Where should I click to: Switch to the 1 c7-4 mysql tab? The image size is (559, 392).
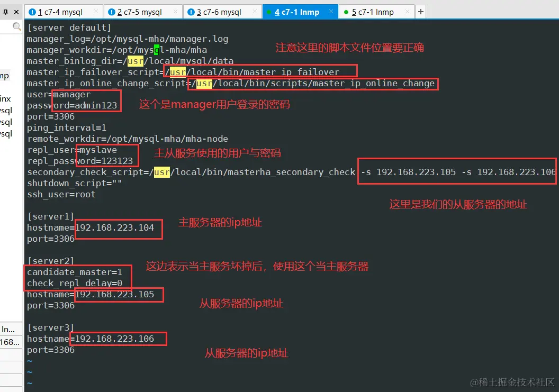tap(64, 12)
